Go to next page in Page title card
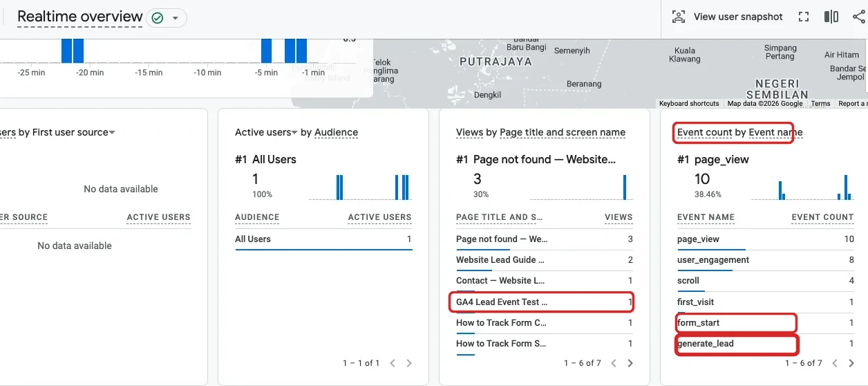868x386 pixels. [630, 363]
